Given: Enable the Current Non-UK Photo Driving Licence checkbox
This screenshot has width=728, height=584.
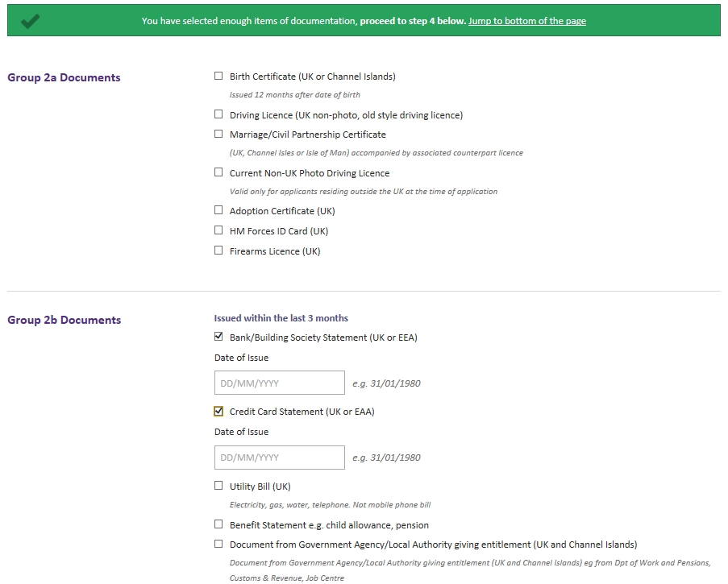Looking at the screenshot, I should 218,172.
